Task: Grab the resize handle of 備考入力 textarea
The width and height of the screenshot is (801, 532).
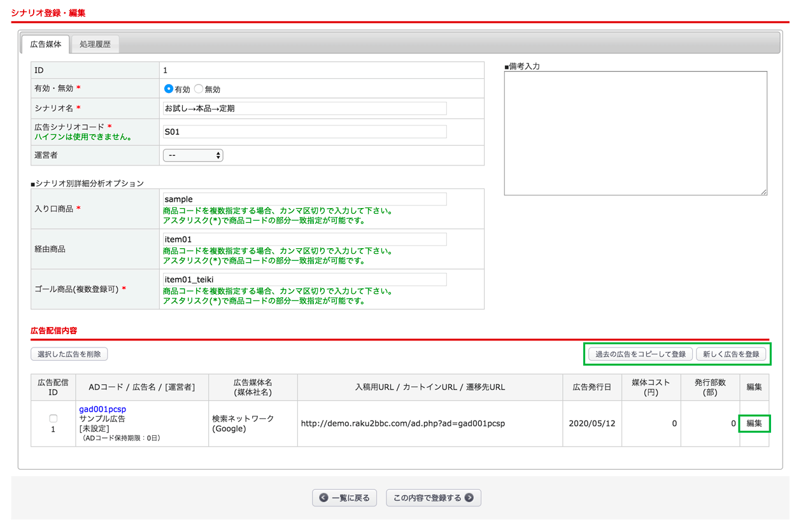Action: 763,192
